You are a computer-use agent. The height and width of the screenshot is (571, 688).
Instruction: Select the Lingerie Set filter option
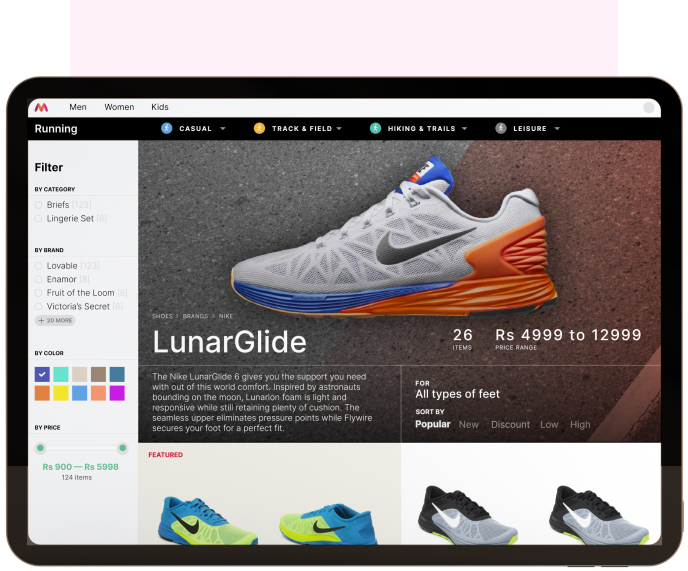[x=39, y=218]
